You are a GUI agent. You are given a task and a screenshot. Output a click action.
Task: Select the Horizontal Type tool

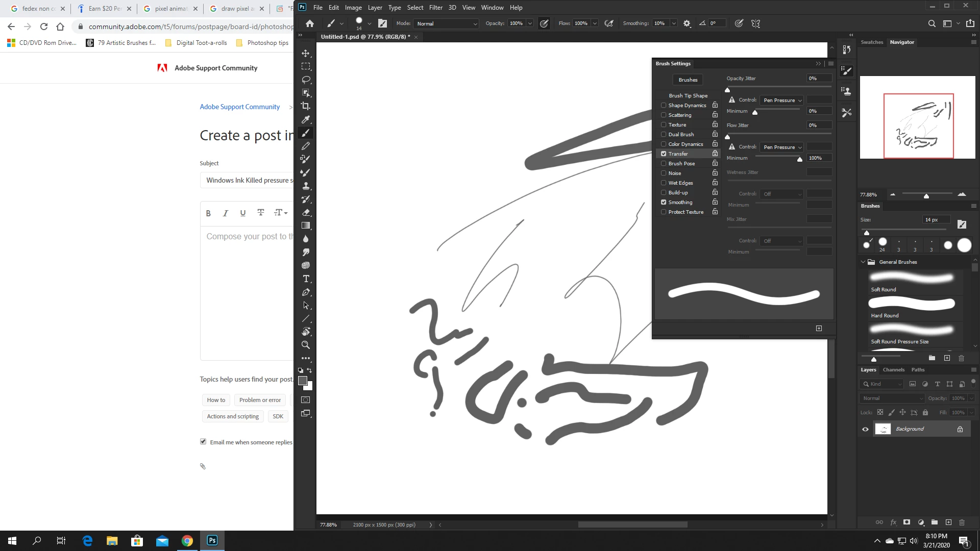coord(306,279)
